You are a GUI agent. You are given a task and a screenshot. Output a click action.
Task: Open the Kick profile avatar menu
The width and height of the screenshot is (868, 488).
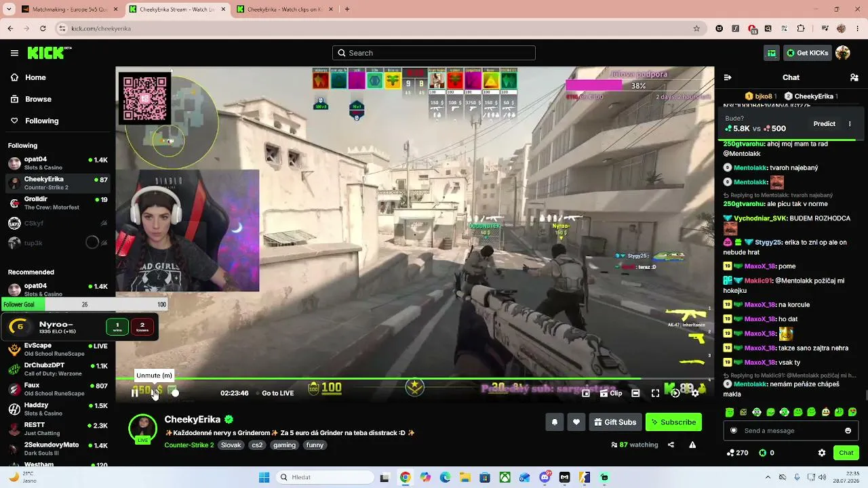tap(843, 53)
